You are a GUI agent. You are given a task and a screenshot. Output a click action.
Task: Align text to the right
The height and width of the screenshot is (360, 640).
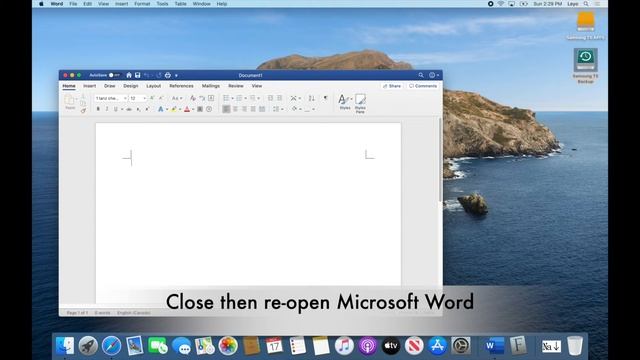[x=244, y=109]
